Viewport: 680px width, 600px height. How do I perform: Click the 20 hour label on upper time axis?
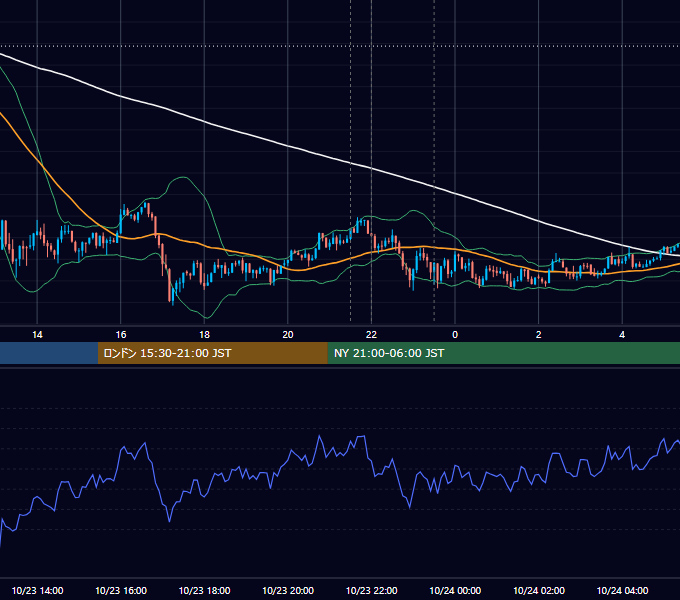288,335
